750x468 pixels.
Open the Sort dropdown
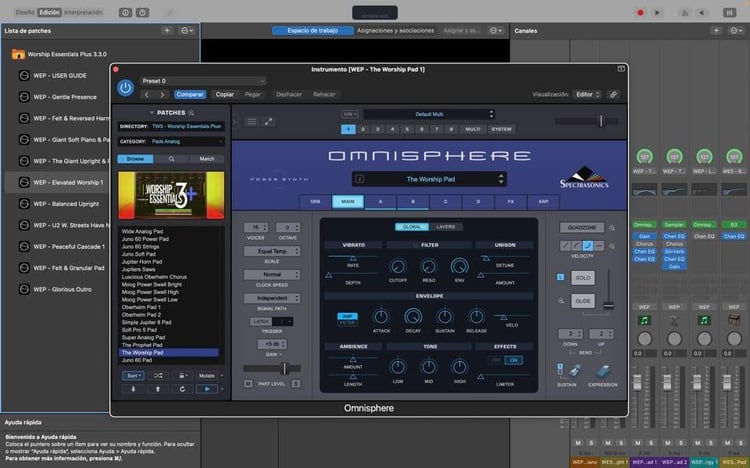tap(133, 376)
